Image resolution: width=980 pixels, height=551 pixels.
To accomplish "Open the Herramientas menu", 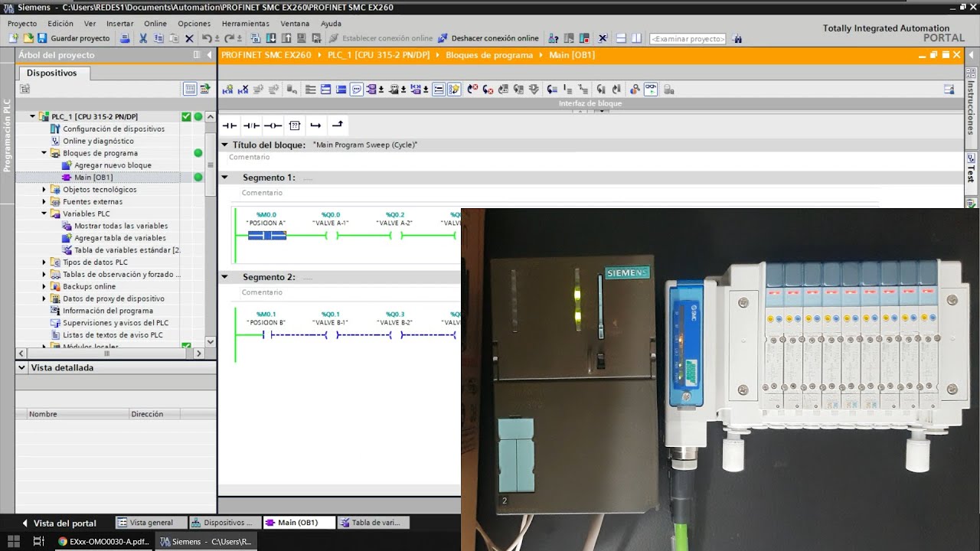I will 245,24.
